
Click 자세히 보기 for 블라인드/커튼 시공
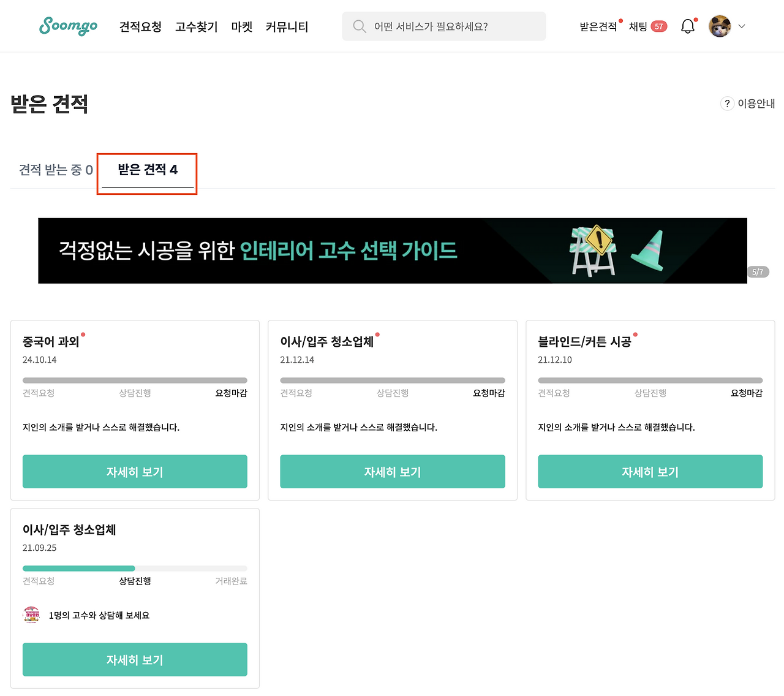point(650,472)
